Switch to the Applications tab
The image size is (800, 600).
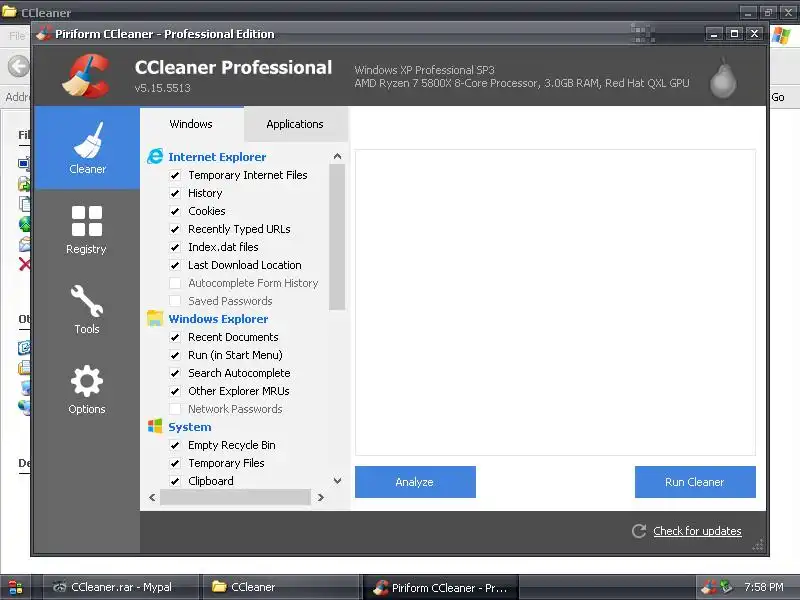tap(295, 124)
